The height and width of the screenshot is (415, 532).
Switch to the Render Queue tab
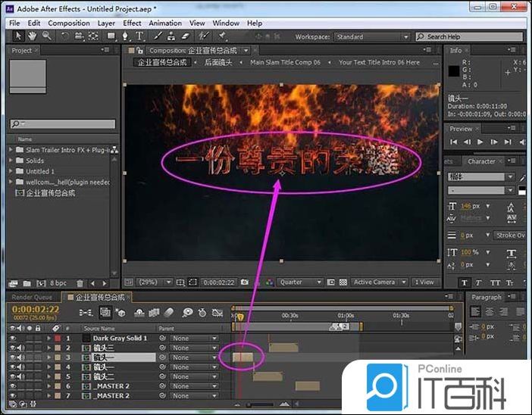(32, 297)
